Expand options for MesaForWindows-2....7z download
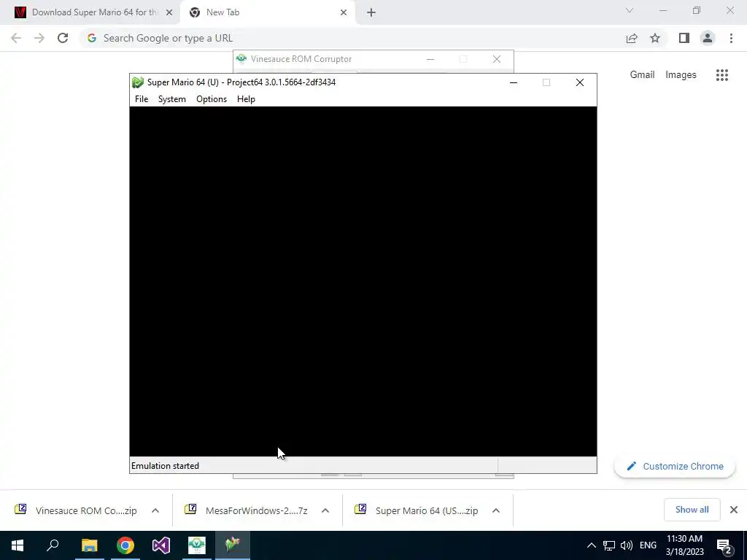Screen dimensions: 747x560 click(325, 510)
